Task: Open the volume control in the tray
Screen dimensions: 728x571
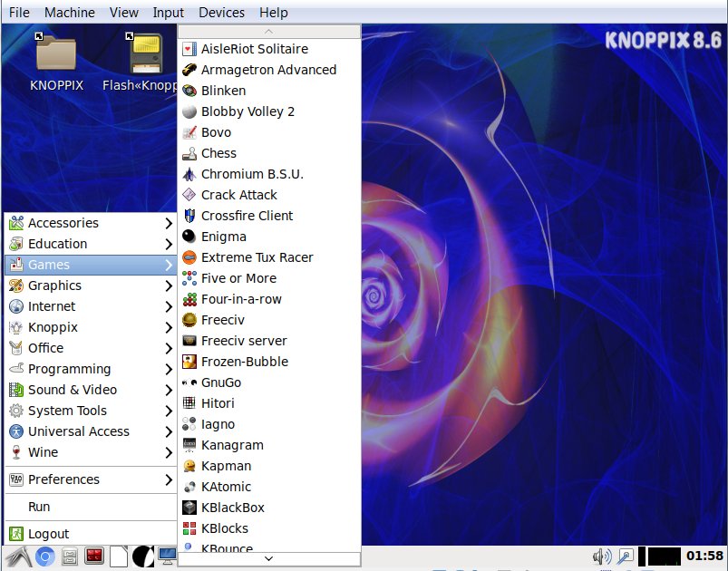Action: click(x=602, y=556)
